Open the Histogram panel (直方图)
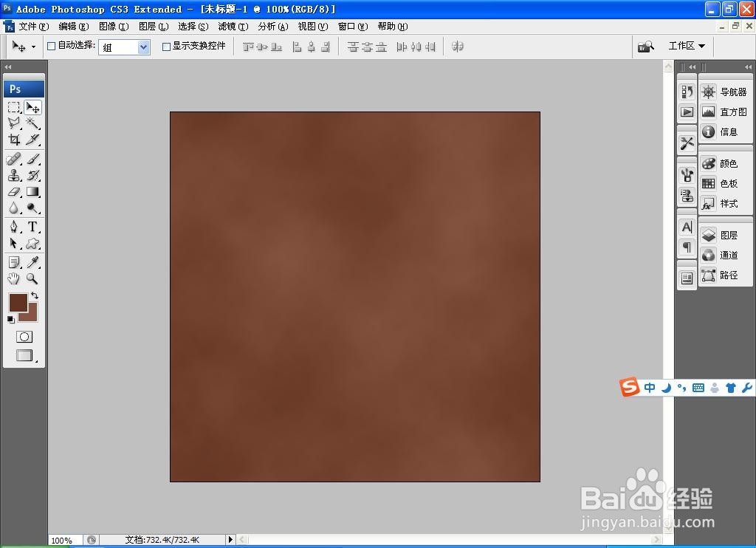The width and height of the screenshot is (756, 548). (725, 112)
